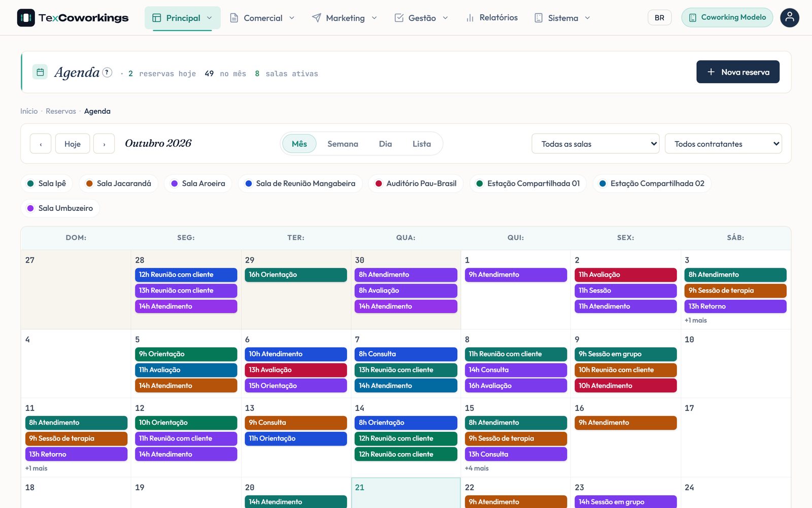812x508 pixels.
Task: Toggle the Sala Ipê room filter
Action: pos(47,183)
